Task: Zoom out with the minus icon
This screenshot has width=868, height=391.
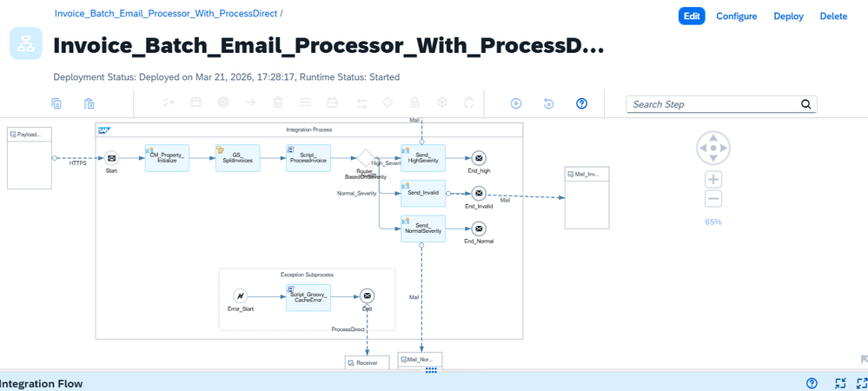Action: pyautogui.click(x=713, y=199)
